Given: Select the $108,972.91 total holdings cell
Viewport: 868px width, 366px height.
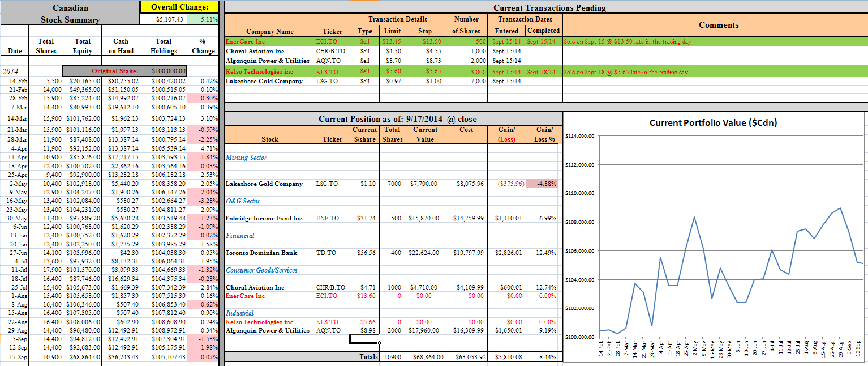Looking at the screenshot, I should 164,330.
